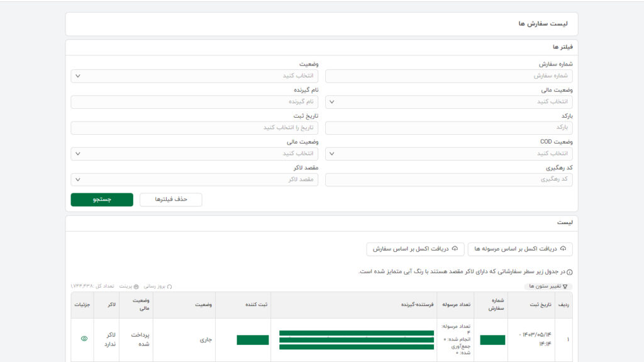Click the tracking code (کد رهگیری) input
Viewport: 644px width, 362px height.
coord(448,180)
